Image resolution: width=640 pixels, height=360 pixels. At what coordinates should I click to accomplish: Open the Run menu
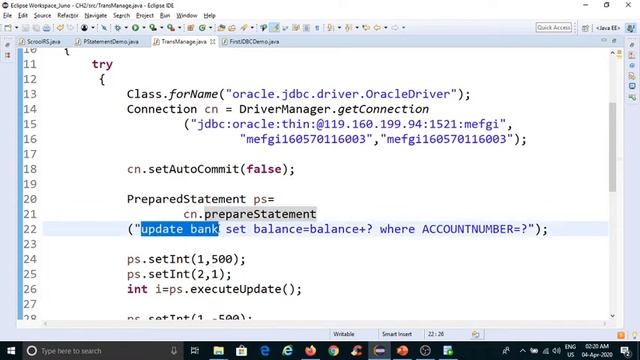click(x=165, y=16)
